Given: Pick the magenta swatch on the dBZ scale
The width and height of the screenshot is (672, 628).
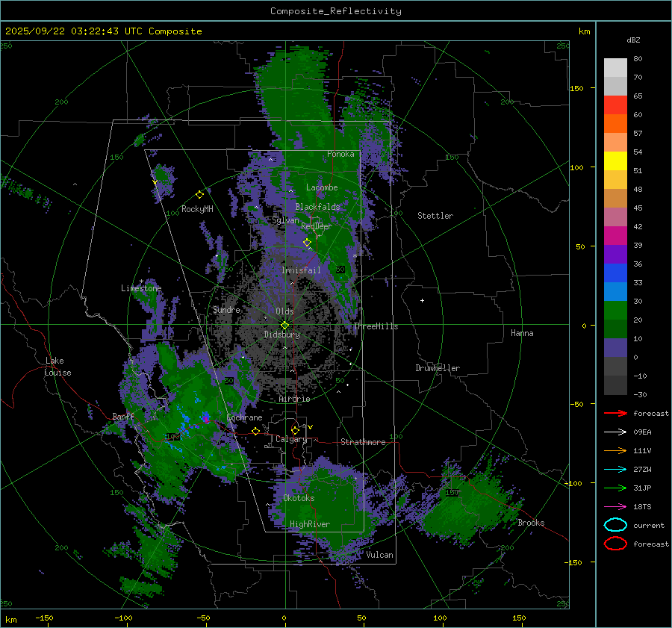Looking at the screenshot, I should click(x=615, y=235).
